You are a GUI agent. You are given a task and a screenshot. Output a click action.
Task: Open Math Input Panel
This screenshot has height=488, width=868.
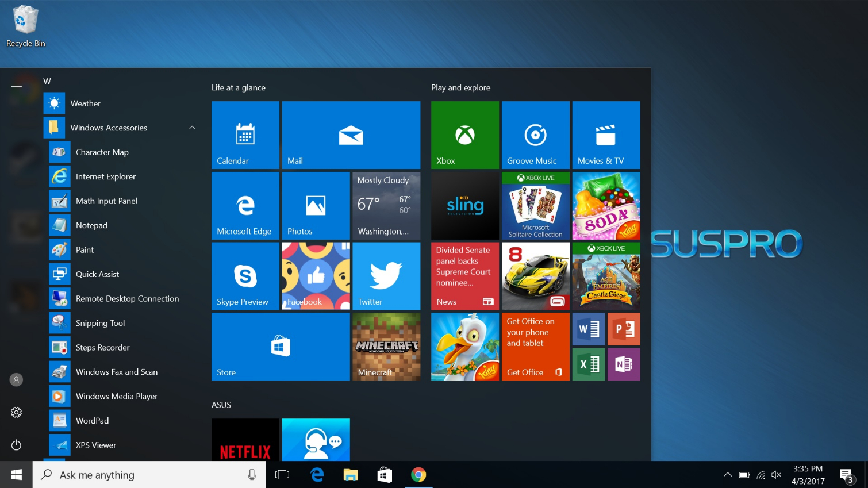(x=122, y=201)
